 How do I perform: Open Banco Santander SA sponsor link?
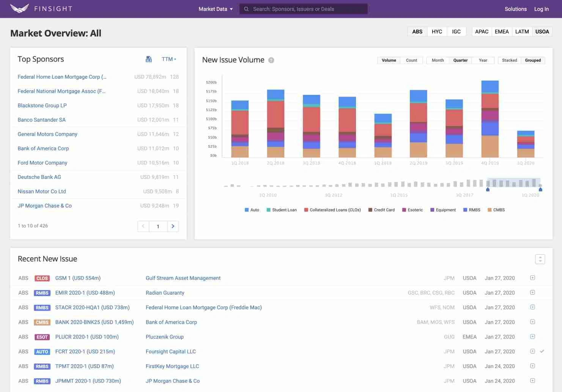pos(42,120)
